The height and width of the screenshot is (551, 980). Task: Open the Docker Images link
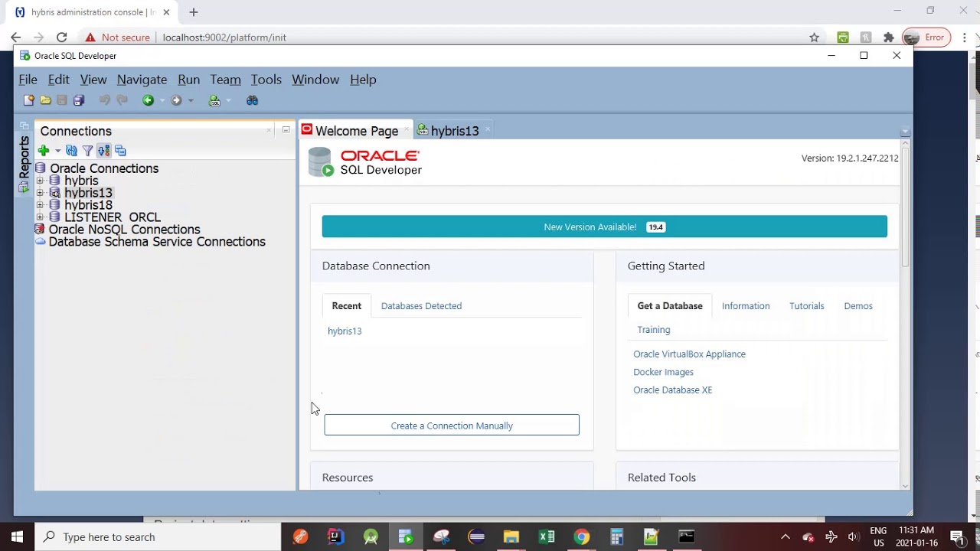663,372
